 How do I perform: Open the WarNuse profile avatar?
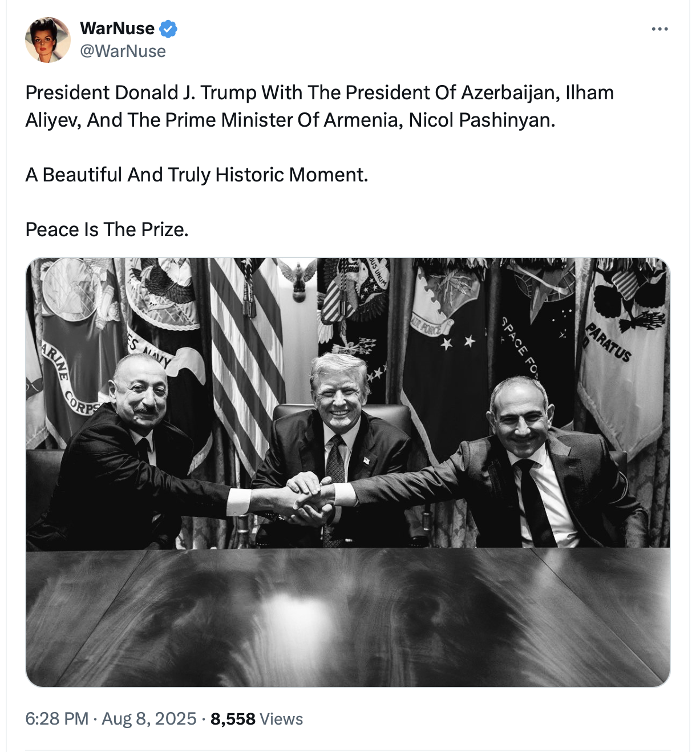[x=48, y=40]
